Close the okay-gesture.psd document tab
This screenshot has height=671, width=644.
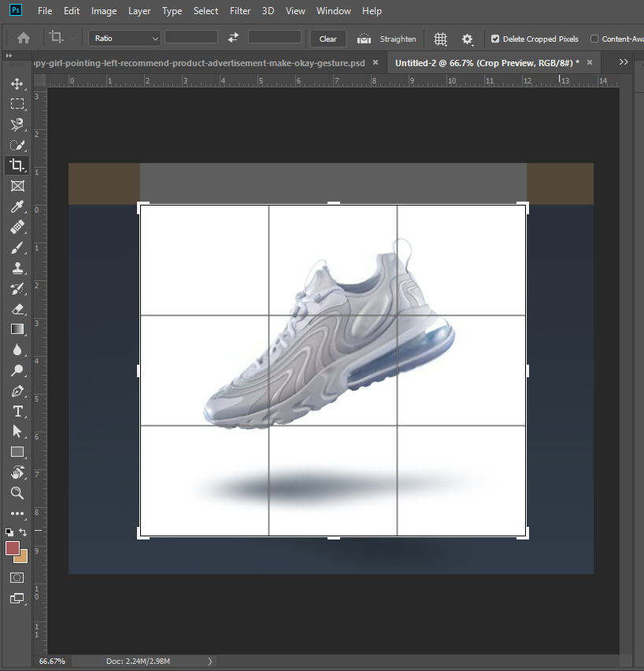pos(376,62)
